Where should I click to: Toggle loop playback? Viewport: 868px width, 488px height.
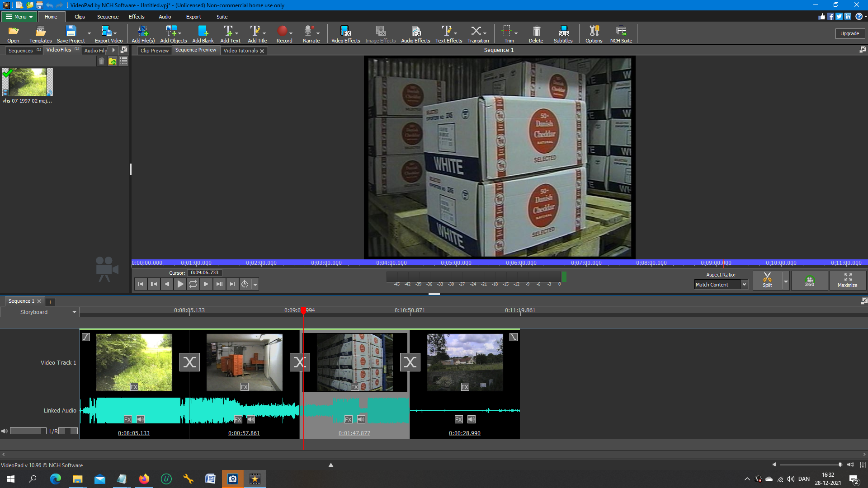click(193, 284)
